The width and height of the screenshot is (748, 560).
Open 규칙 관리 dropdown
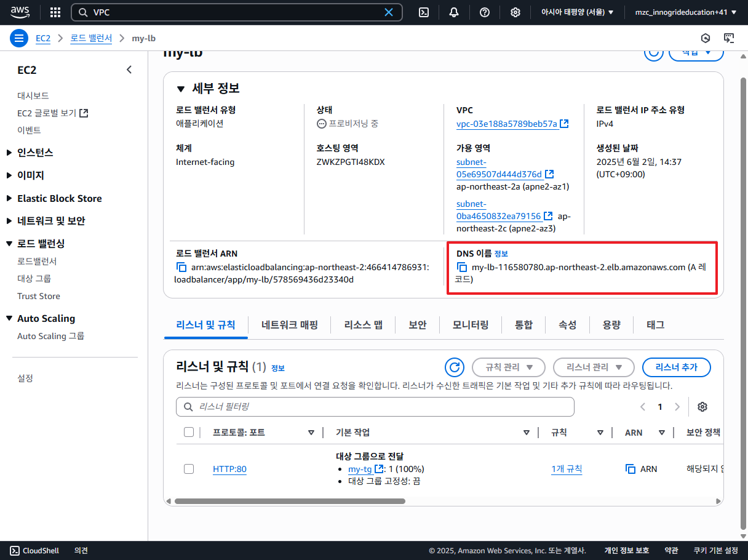pos(509,367)
